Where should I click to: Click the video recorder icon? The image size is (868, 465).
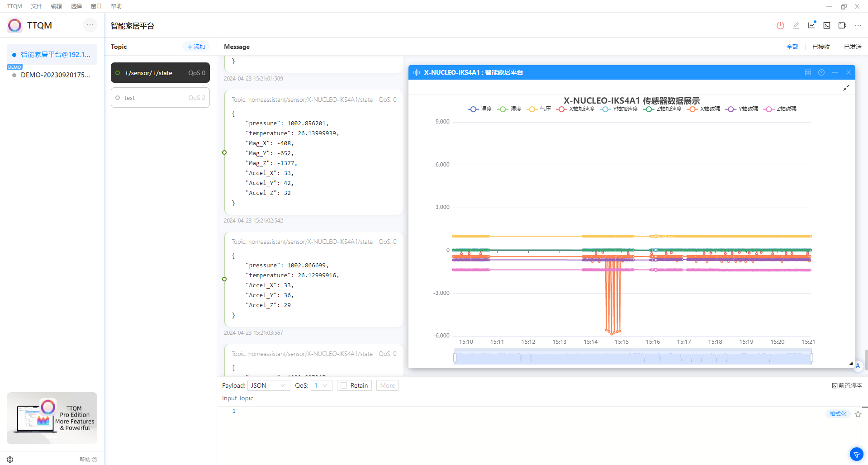pos(842,25)
